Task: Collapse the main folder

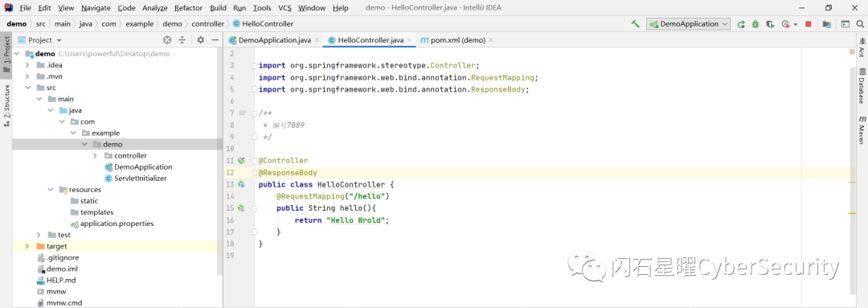Action: click(x=39, y=99)
